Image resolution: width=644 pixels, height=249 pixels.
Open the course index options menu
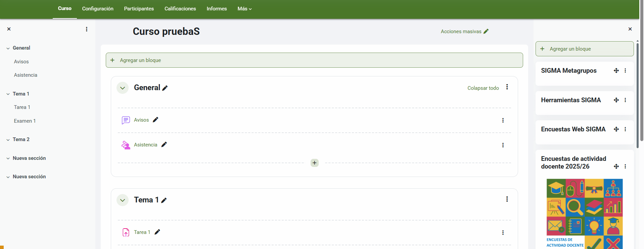(x=87, y=29)
